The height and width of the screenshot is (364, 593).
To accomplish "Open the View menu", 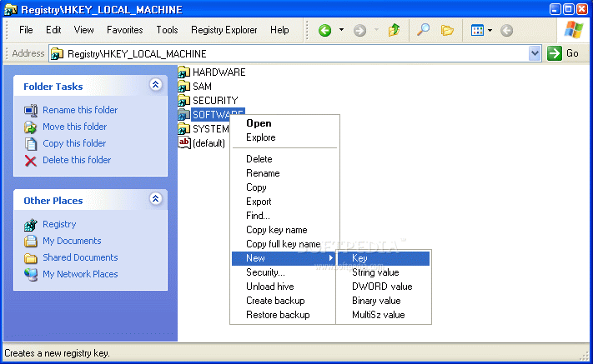I will (x=83, y=30).
